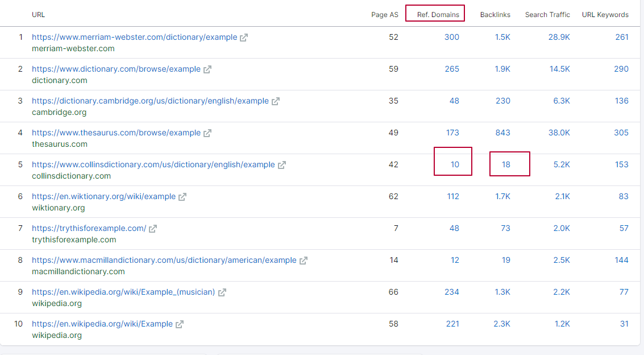The image size is (644, 355).
Task: Open external link icon for trythisforexample URL
Action: [x=153, y=229]
